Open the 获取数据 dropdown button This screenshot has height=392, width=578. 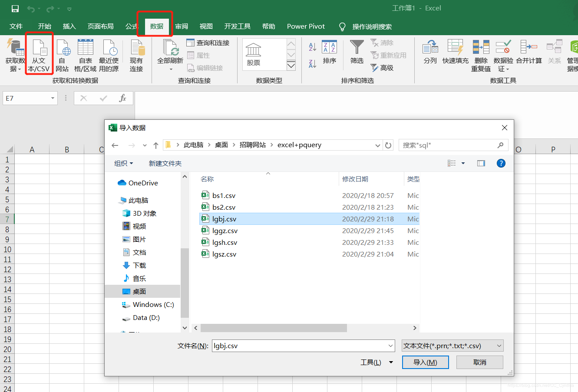click(15, 56)
